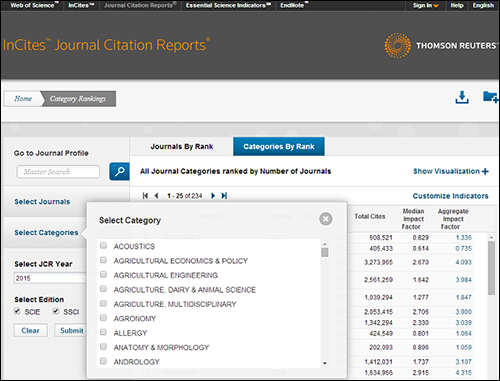Click the category list scrollbar thumb
The image size is (500, 381).
(x=325, y=252)
